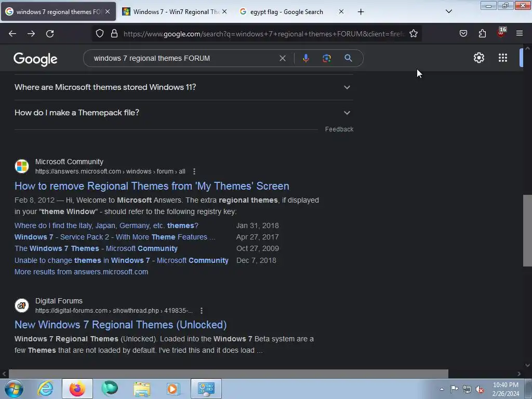Open 'The Windows 7 Themes - Microsoft Community' link
The height and width of the screenshot is (399, 532).
96,249
